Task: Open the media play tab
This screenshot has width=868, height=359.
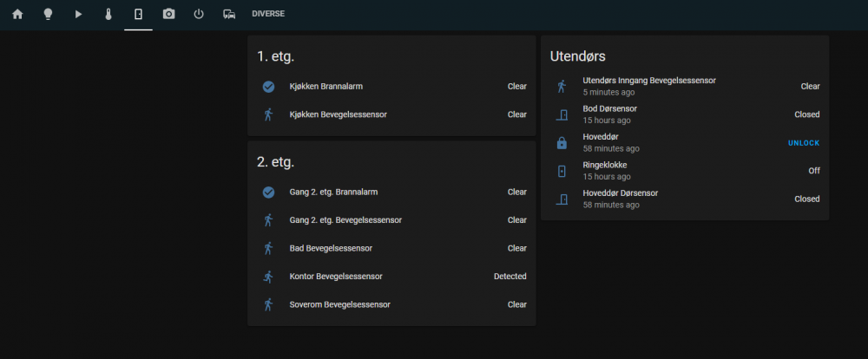Action: pos(78,14)
